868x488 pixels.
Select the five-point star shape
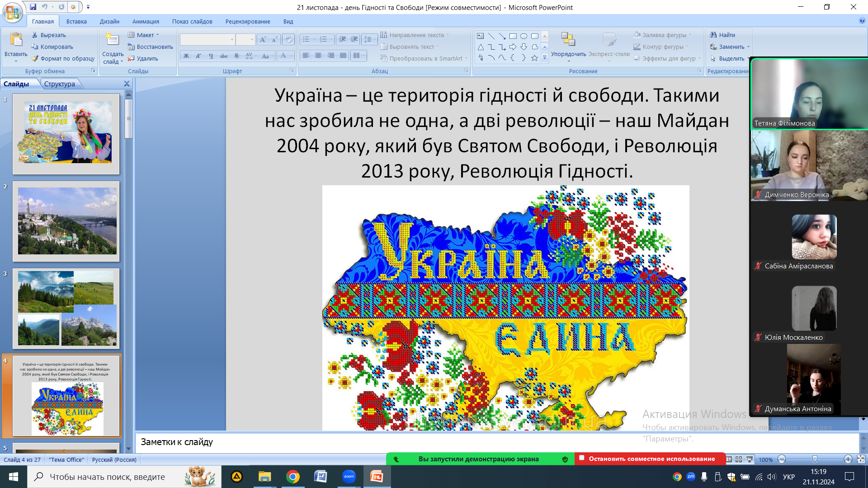coord(534,58)
